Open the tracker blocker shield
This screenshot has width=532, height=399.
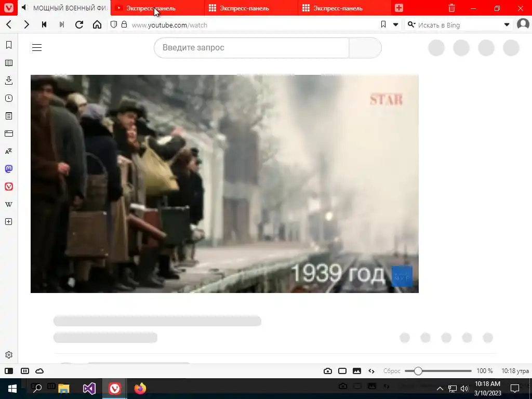[114, 24]
